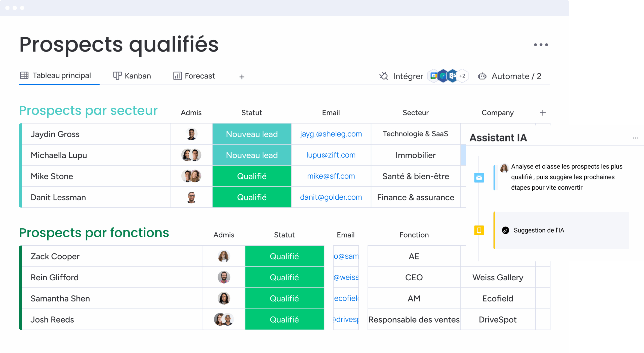Open the Forecast view tab
Screen dimensions: 644x353
pos(194,76)
